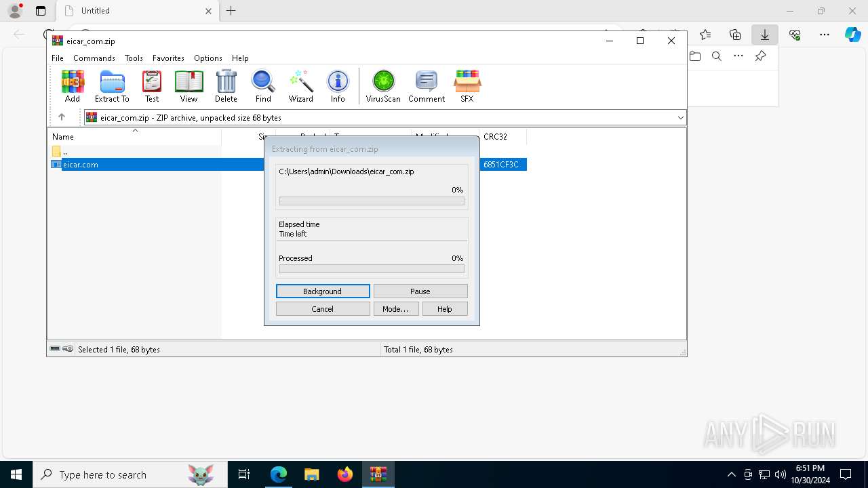Open the Favorites menu
Viewport: 868px width, 488px height.
pos(168,58)
